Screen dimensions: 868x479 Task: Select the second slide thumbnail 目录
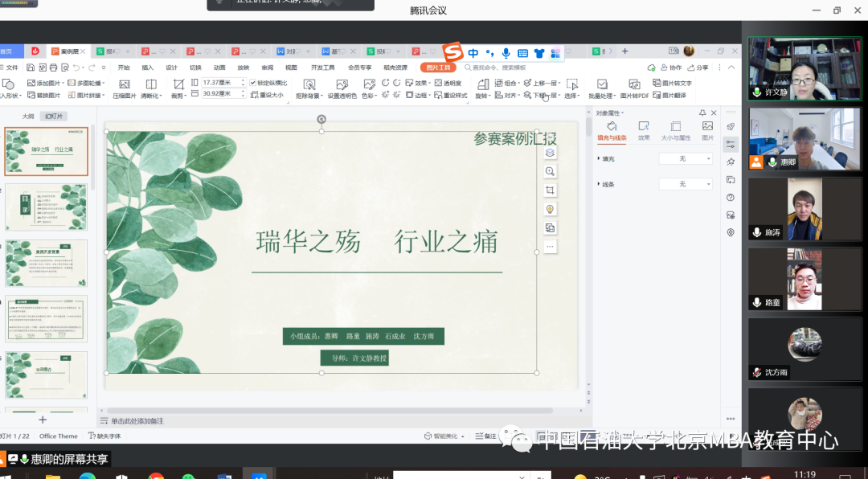tap(47, 207)
